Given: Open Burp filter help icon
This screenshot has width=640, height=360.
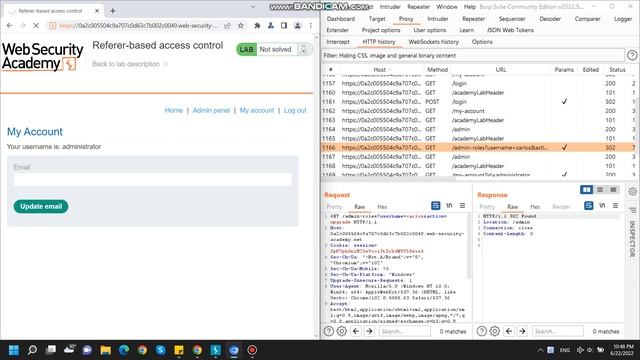Looking at the screenshot, I should pyautogui.click(x=632, y=55).
